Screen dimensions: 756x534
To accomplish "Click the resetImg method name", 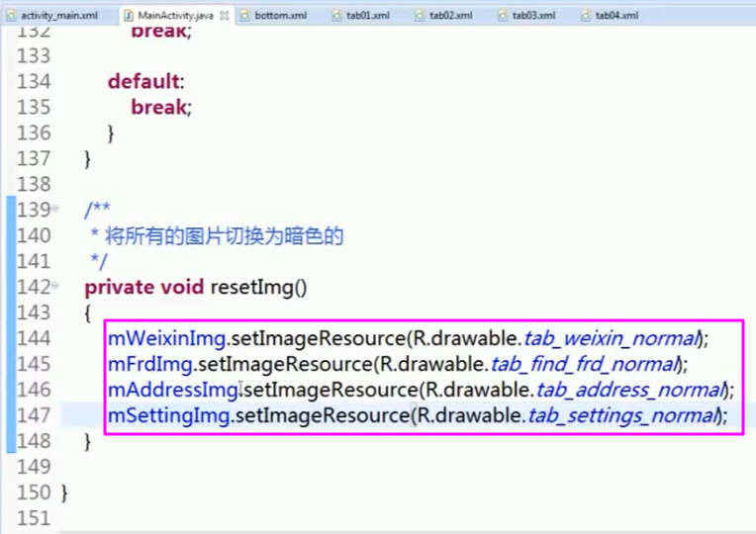I will [252, 288].
